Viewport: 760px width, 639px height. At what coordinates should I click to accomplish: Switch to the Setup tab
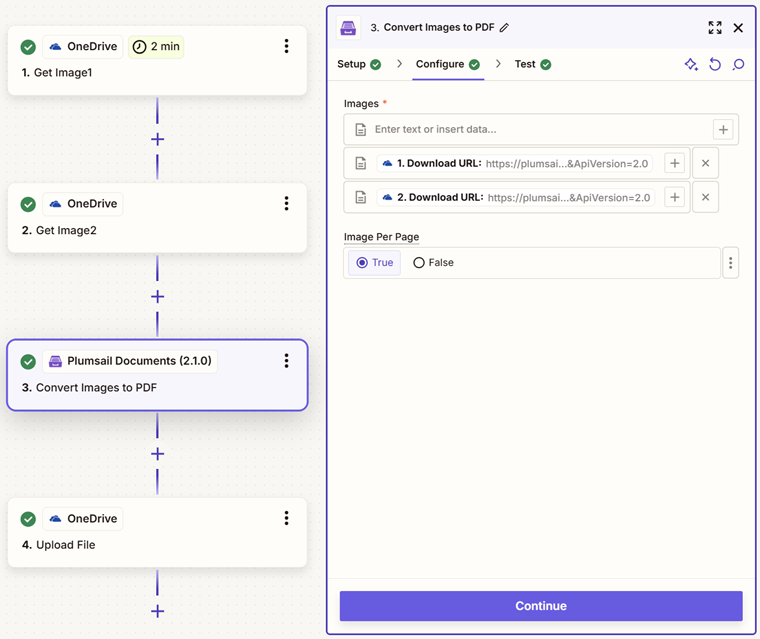359,64
